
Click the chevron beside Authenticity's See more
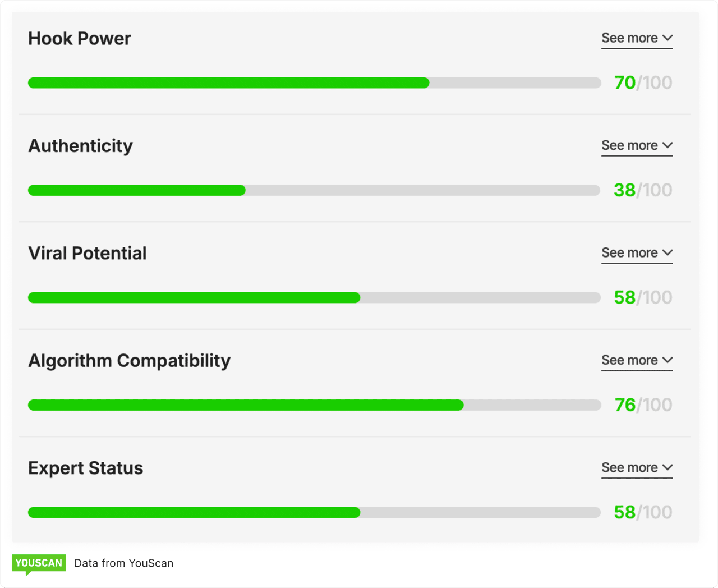(668, 145)
